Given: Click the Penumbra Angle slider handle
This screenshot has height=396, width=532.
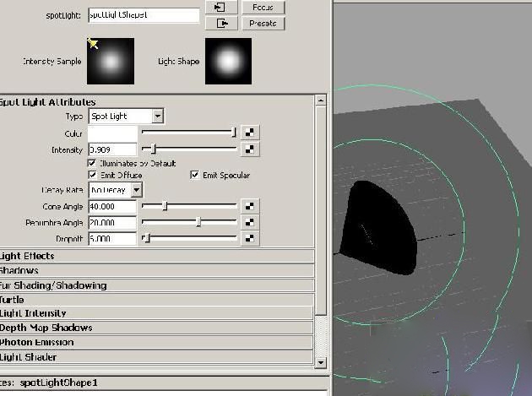Looking at the screenshot, I should [x=198, y=222].
